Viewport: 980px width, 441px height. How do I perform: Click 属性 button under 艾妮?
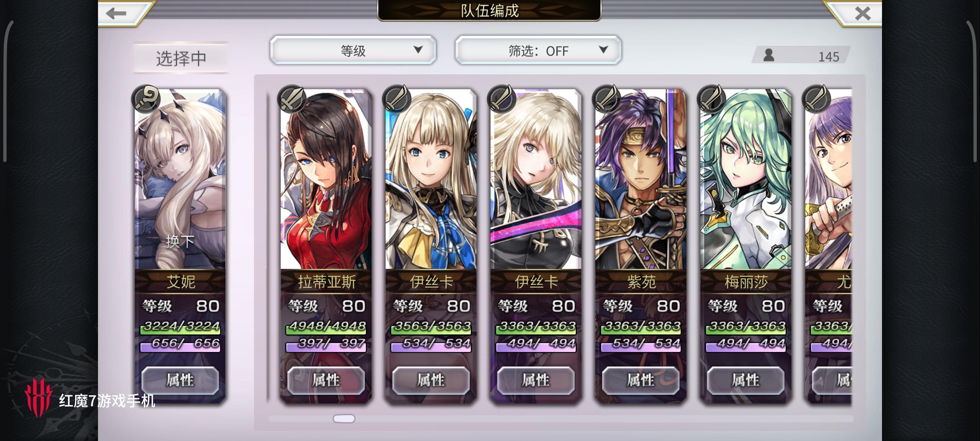point(180,380)
